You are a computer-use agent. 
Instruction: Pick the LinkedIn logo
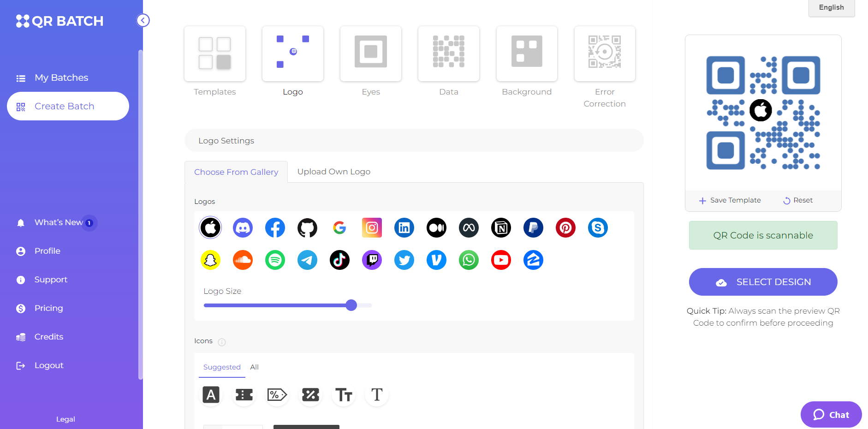click(x=404, y=228)
